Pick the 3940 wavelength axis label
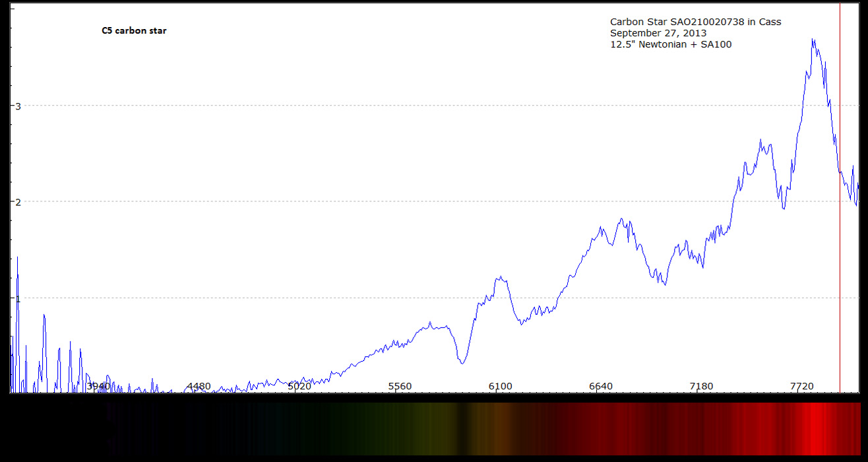Screen dimensions: 868x462 coord(98,386)
